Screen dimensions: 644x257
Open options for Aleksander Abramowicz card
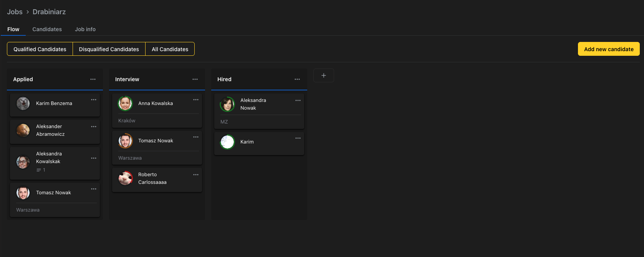click(94, 127)
